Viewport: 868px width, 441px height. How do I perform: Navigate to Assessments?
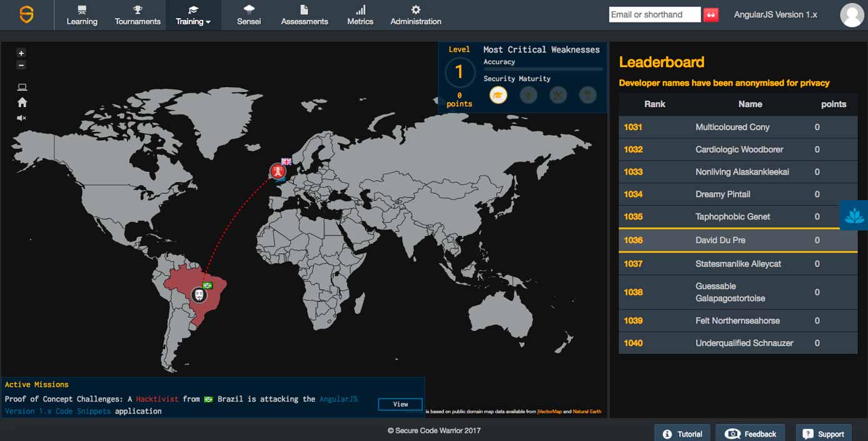pyautogui.click(x=305, y=15)
